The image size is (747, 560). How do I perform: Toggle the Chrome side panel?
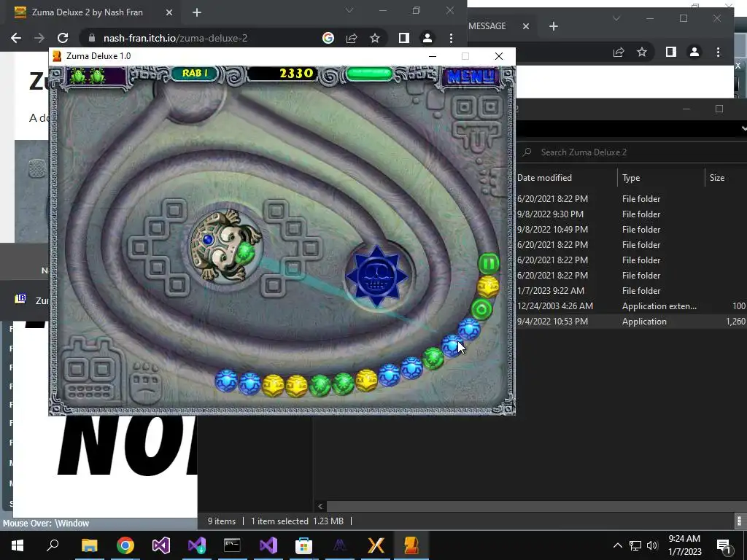tap(403, 38)
